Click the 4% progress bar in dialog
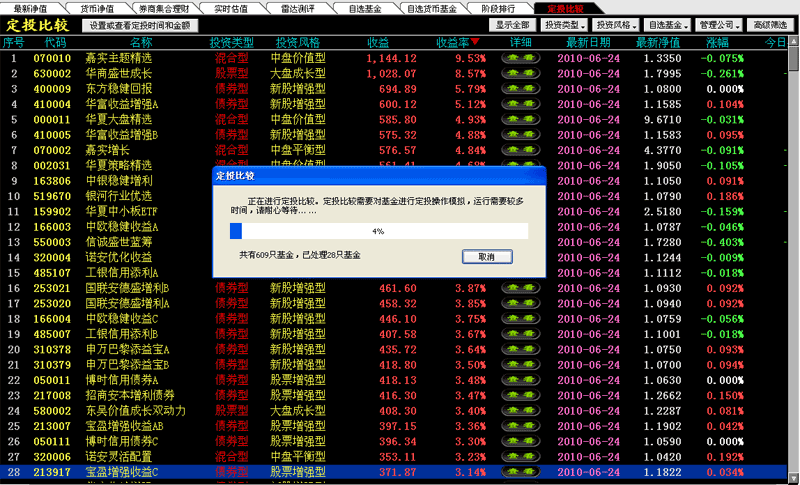The image size is (800, 485). pyautogui.click(x=378, y=231)
